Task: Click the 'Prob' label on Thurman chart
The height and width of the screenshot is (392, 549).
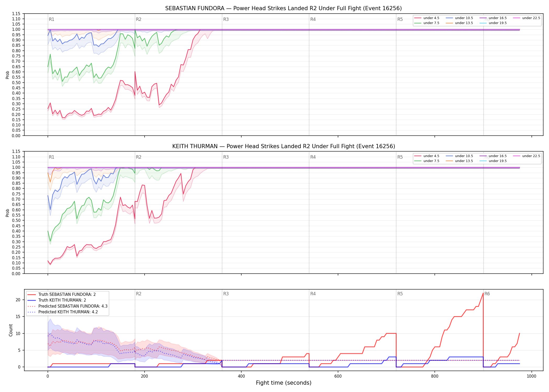Action: coord(8,213)
